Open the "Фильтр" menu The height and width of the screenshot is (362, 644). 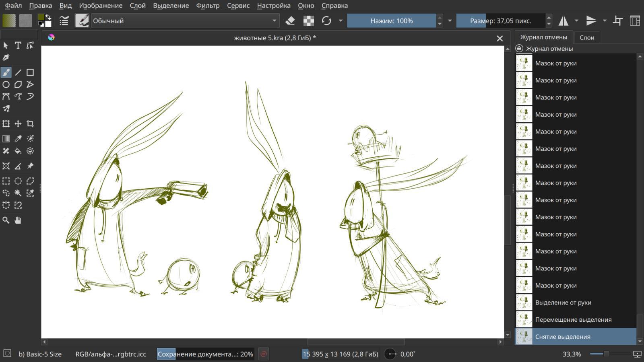(208, 6)
